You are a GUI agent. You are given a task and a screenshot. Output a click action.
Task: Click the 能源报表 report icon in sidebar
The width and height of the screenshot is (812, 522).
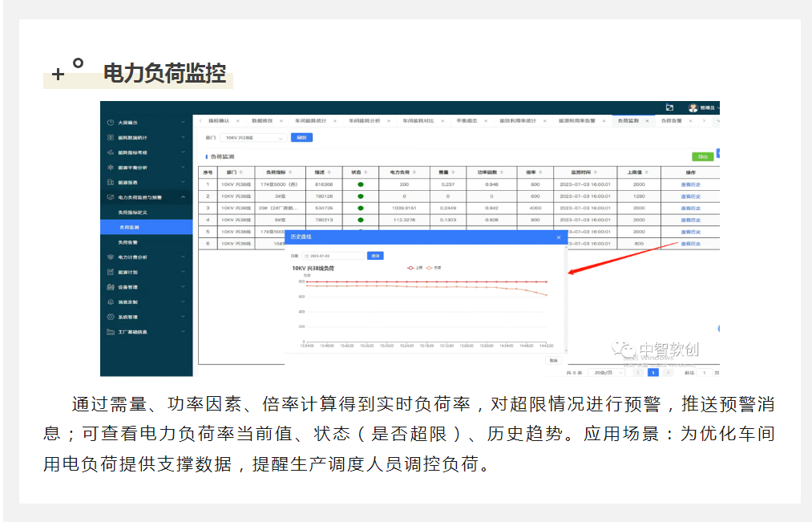(110, 182)
